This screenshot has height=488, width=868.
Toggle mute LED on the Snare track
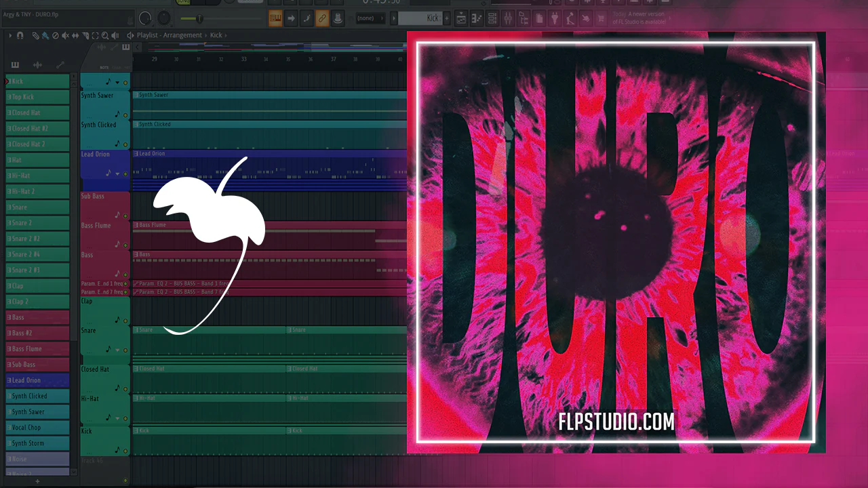[x=125, y=350]
